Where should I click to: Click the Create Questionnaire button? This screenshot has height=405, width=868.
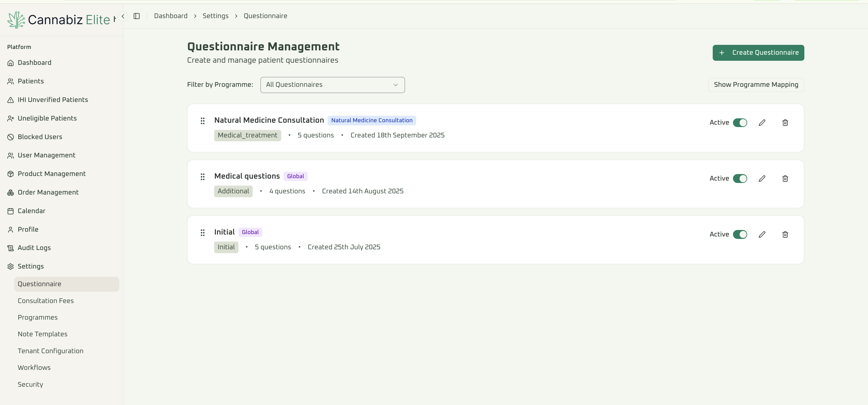click(758, 53)
